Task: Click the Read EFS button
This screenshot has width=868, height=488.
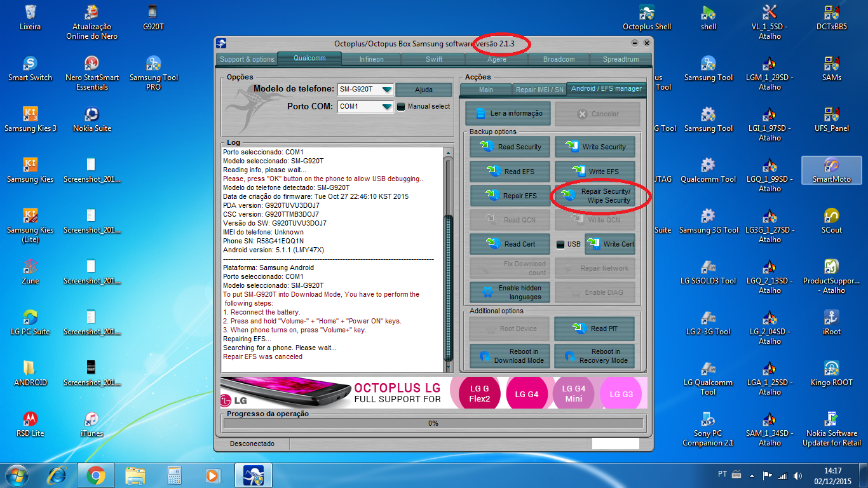Action: tap(510, 172)
